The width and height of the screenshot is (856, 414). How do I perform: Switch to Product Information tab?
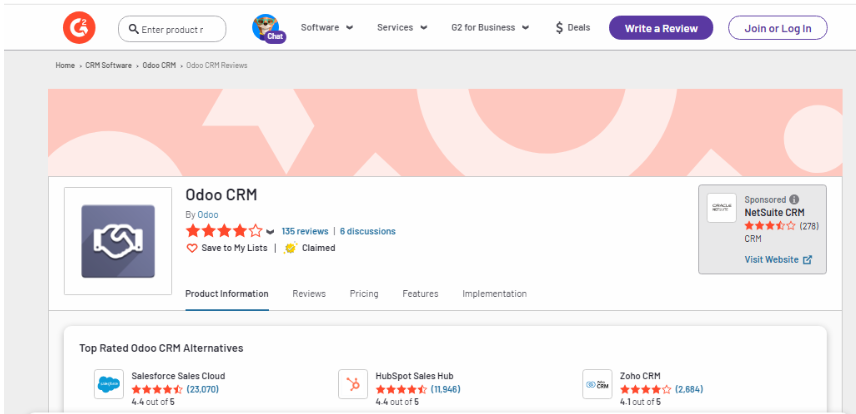tap(227, 294)
